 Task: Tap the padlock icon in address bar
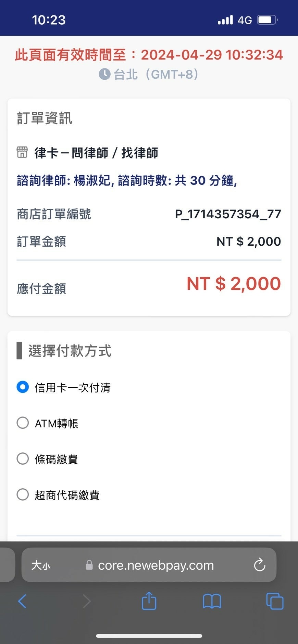pyautogui.click(x=89, y=565)
